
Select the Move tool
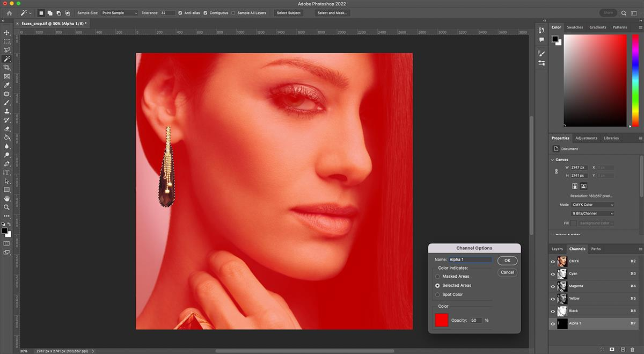click(x=7, y=32)
